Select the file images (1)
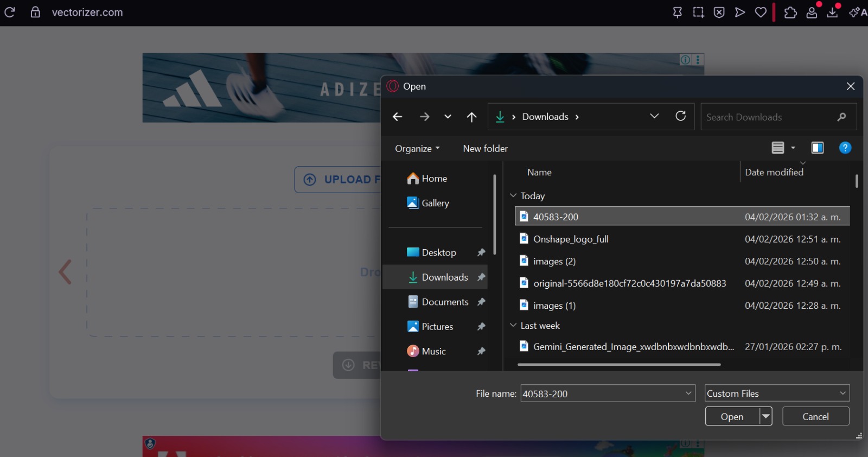 point(682,306)
